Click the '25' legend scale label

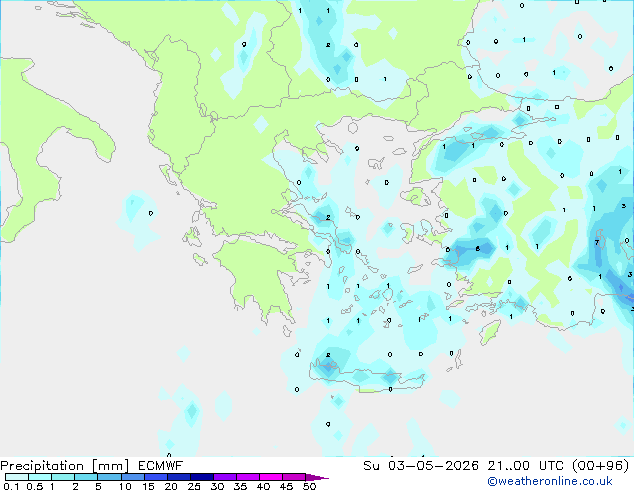click(x=194, y=486)
